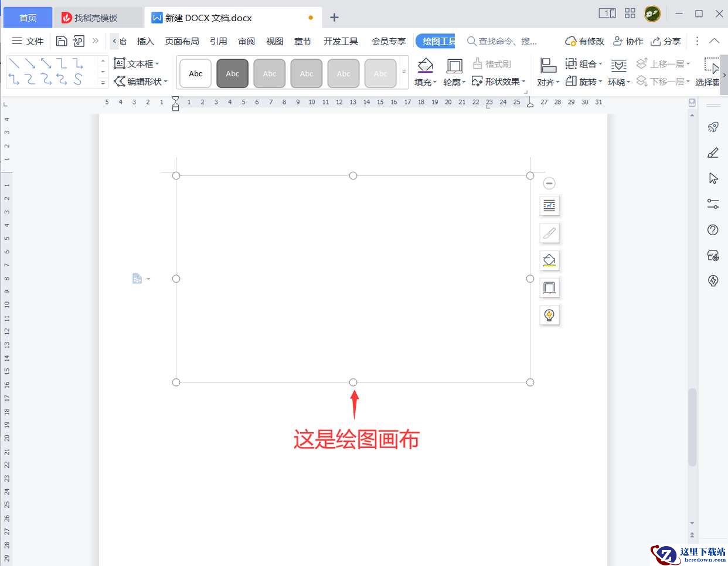Click the floating layout options icon
The height and width of the screenshot is (566, 728).
tap(549, 205)
